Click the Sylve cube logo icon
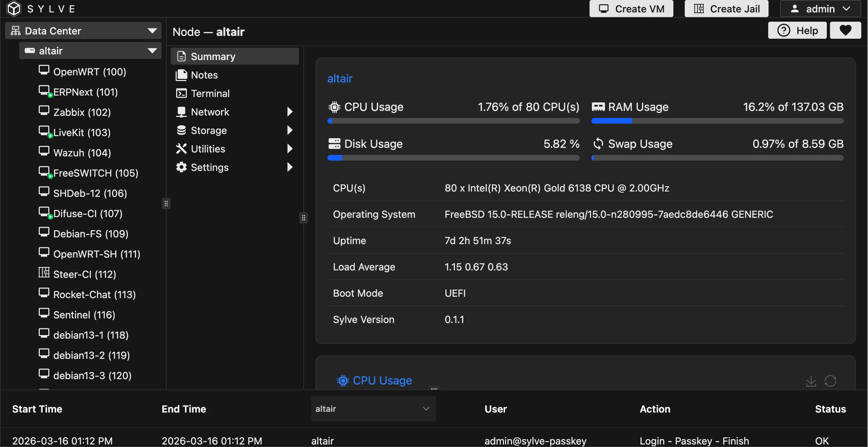Screen dimensions: 868x447 tap(14, 9)
